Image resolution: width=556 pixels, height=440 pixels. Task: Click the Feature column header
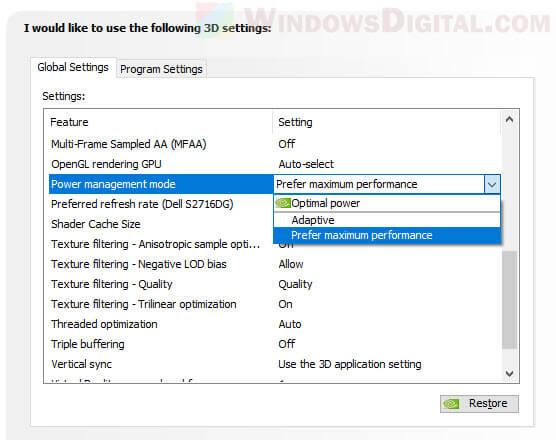[x=69, y=122]
